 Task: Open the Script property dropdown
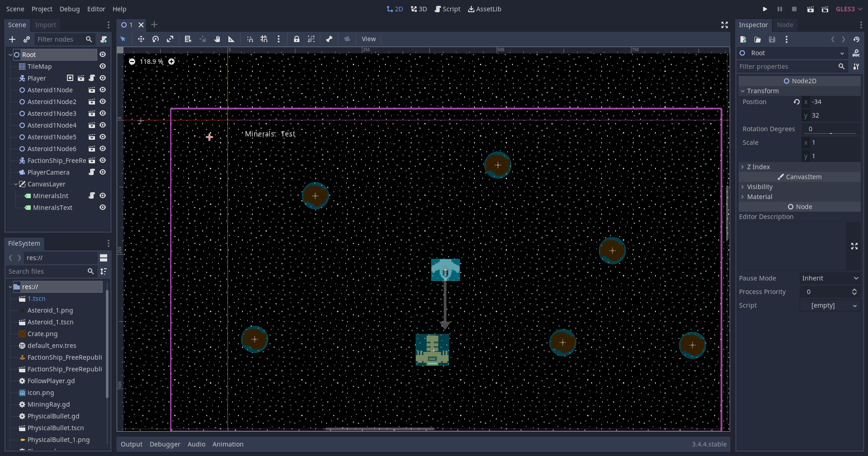coord(830,305)
